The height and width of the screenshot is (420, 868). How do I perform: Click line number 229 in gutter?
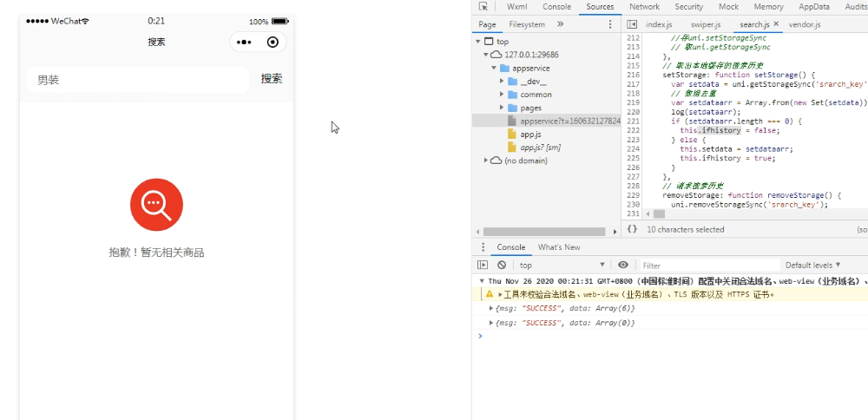(633, 195)
